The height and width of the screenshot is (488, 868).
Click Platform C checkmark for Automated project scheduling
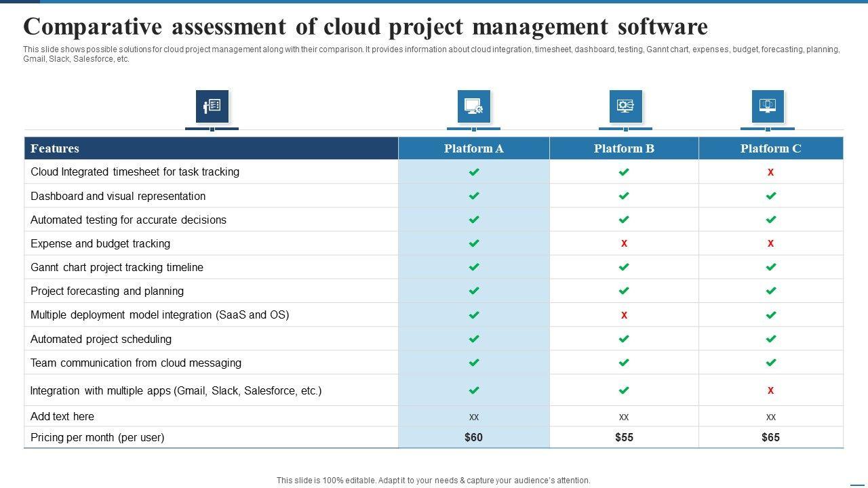click(x=771, y=339)
